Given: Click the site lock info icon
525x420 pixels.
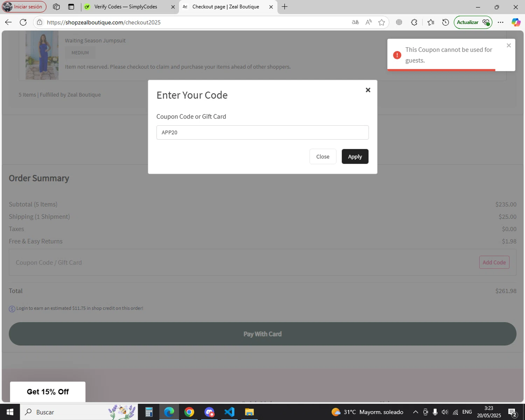Looking at the screenshot, I should click(40, 22).
